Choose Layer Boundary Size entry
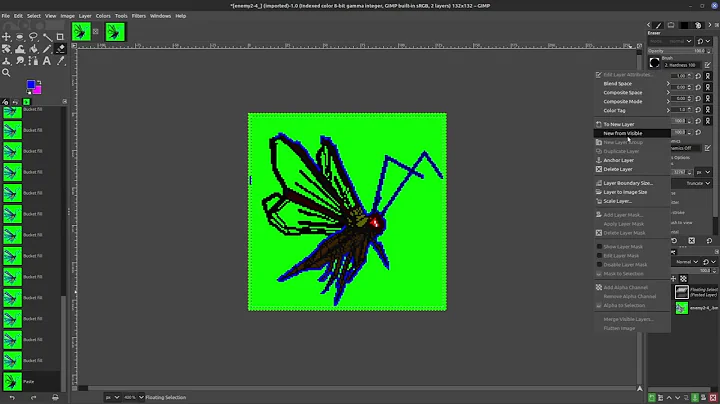The height and width of the screenshot is (404, 720). point(632,183)
